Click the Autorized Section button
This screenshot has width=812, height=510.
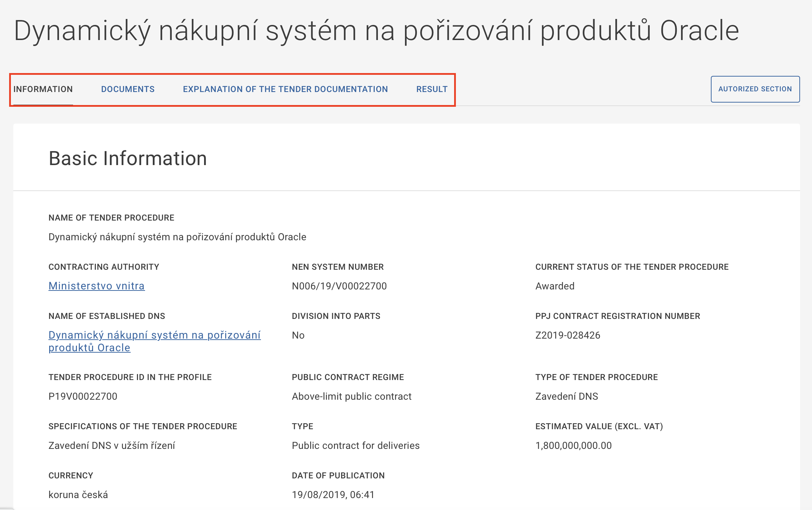pyautogui.click(x=755, y=89)
